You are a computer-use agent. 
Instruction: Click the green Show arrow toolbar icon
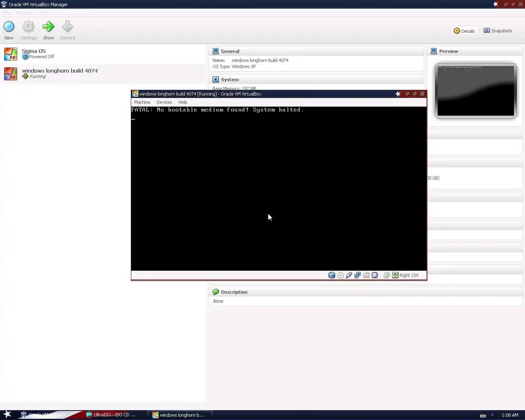(48, 27)
